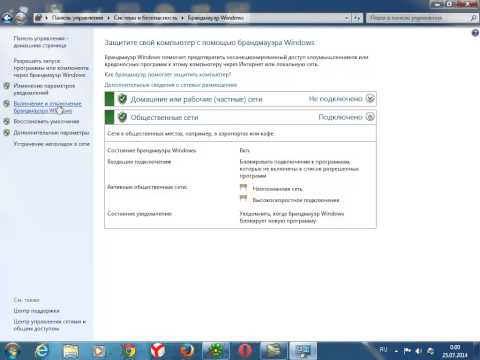Open the taskbar clock and date
The image size is (480, 360).
[455, 351]
